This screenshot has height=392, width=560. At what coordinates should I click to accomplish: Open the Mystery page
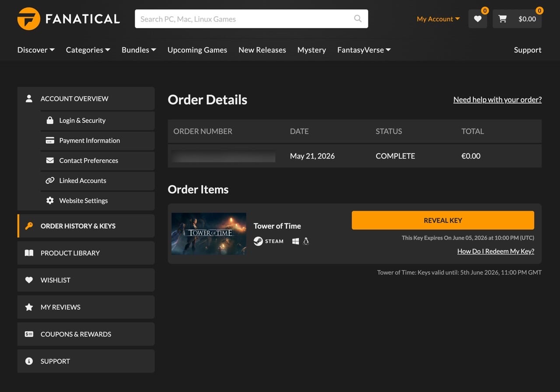[311, 50]
